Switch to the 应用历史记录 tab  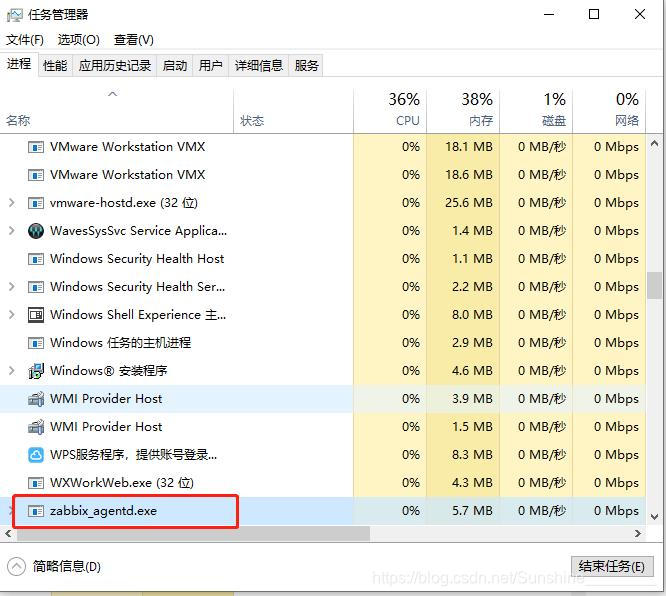[x=115, y=66]
